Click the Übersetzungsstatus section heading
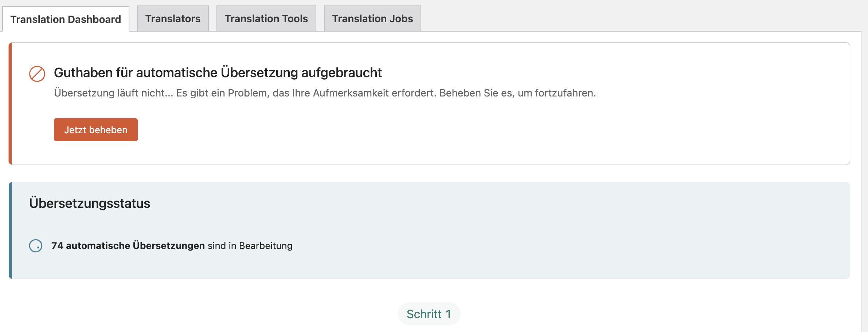 [x=90, y=203]
